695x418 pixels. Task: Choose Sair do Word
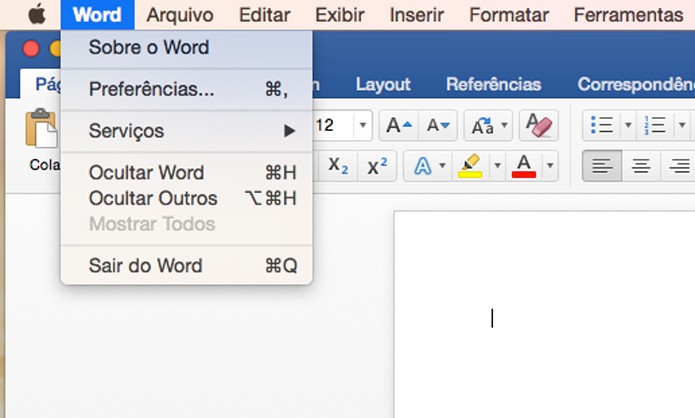click(187, 266)
